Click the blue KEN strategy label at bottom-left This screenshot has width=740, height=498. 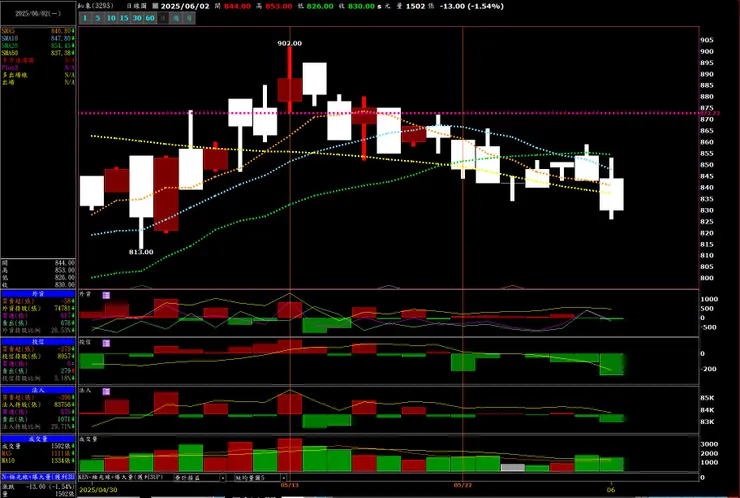pyautogui.click(x=38, y=477)
